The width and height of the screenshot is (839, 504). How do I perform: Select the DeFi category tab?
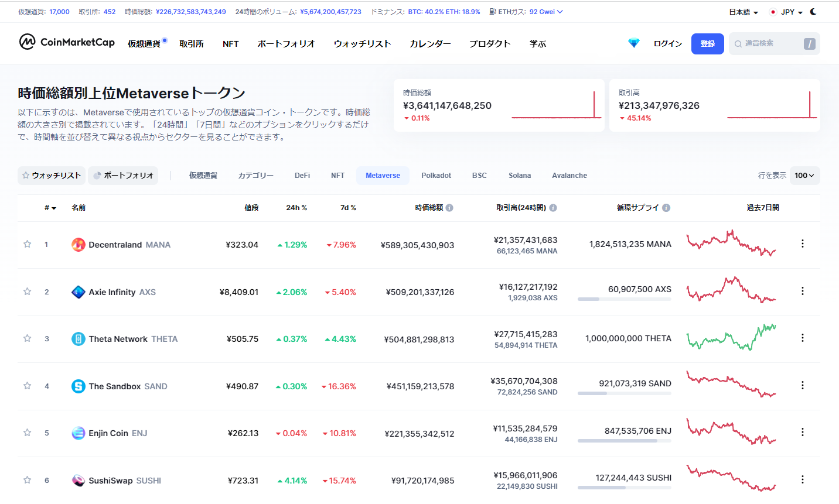click(302, 176)
